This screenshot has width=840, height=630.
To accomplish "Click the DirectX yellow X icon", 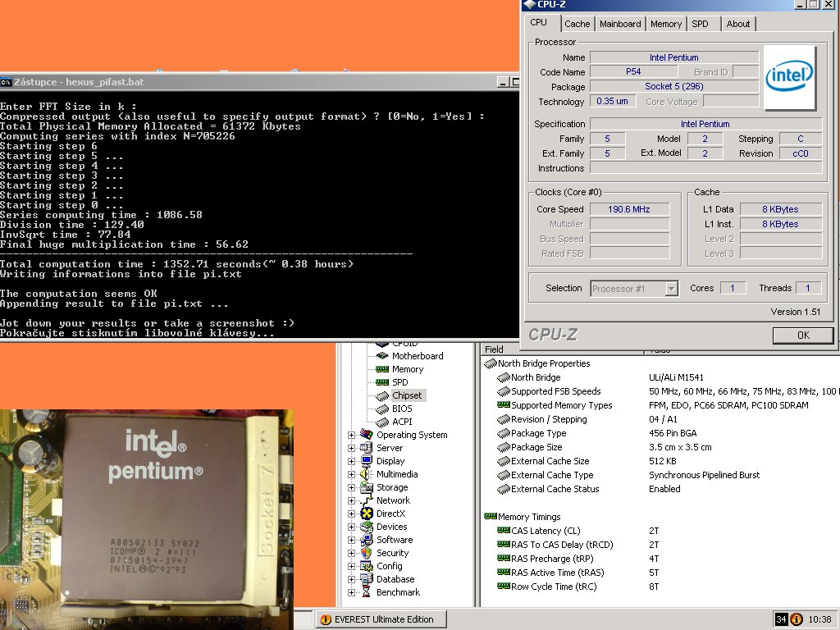I will click(x=367, y=514).
